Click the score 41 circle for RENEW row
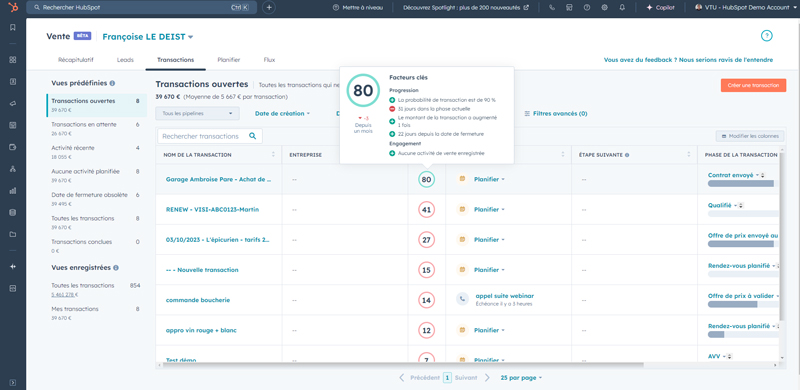The width and height of the screenshot is (800, 390). [427, 209]
